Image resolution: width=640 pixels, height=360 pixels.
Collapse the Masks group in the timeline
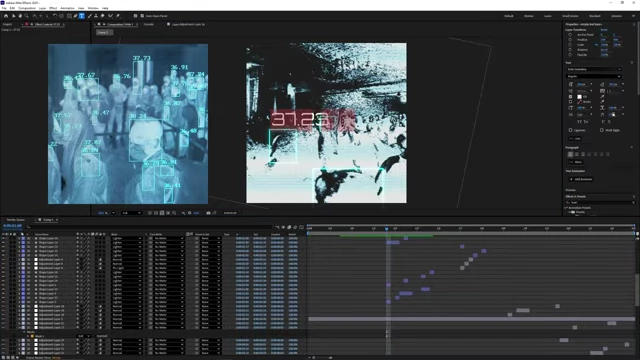(24, 332)
